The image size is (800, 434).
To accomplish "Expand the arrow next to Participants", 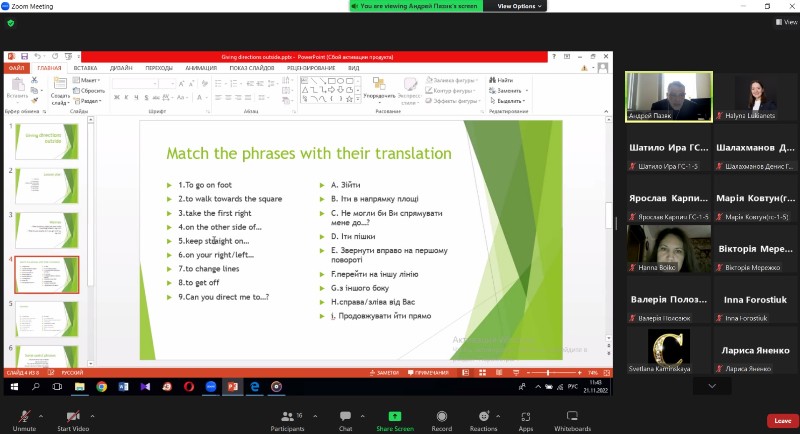I will 315,416.
